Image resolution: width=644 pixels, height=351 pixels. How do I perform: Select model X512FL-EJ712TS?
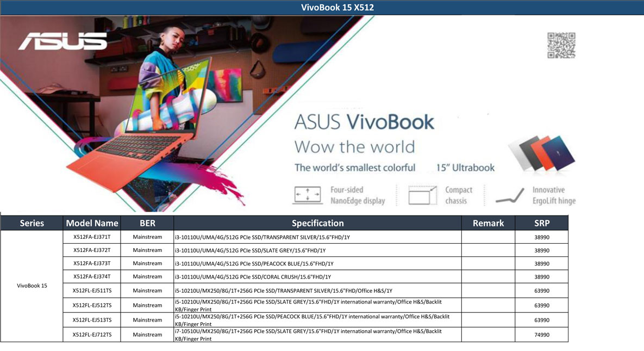[x=92, y=335]
